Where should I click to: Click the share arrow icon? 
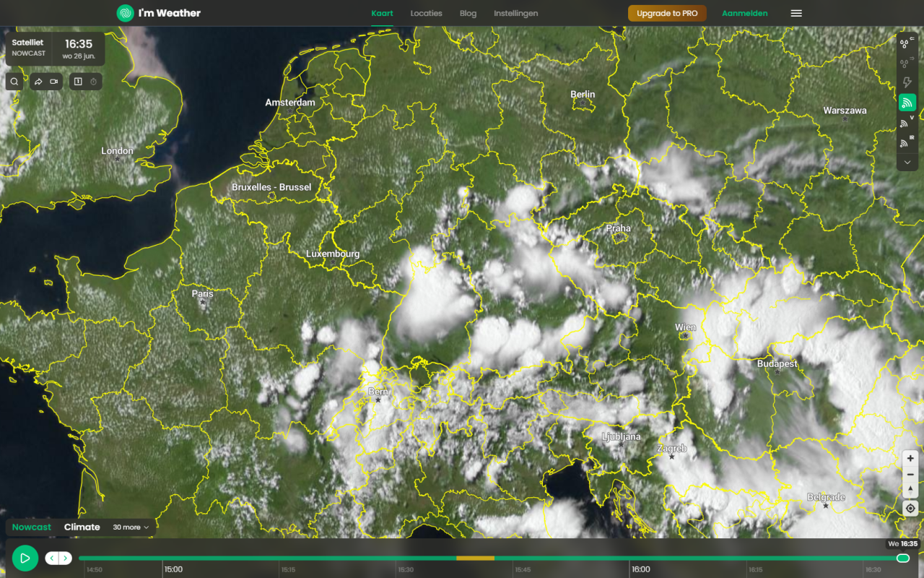[38, 82]
